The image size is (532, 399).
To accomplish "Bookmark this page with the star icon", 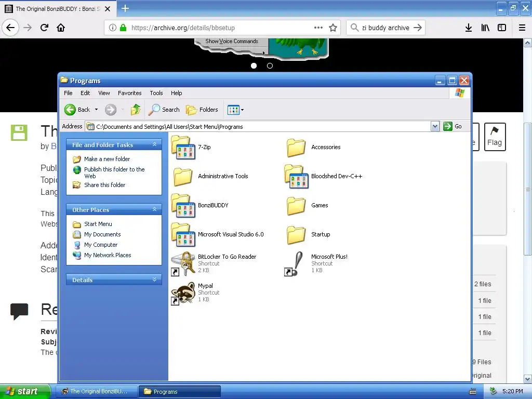I will click(x=333, y=28).
